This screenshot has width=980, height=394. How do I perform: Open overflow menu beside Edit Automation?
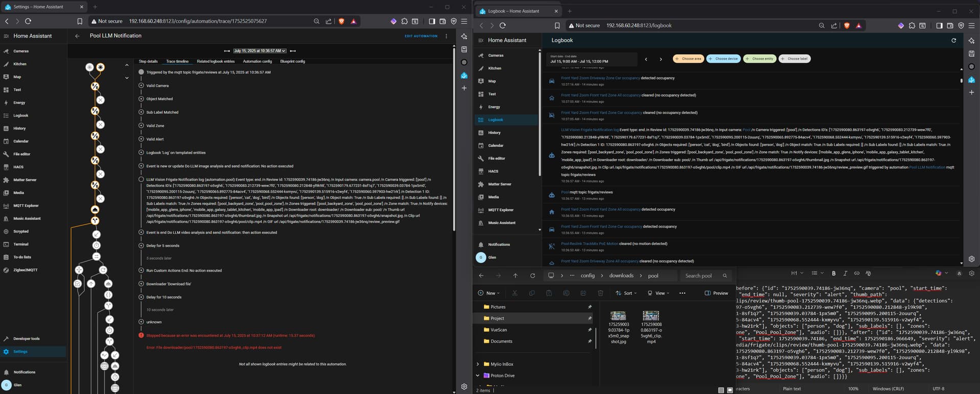click(446, 36)
